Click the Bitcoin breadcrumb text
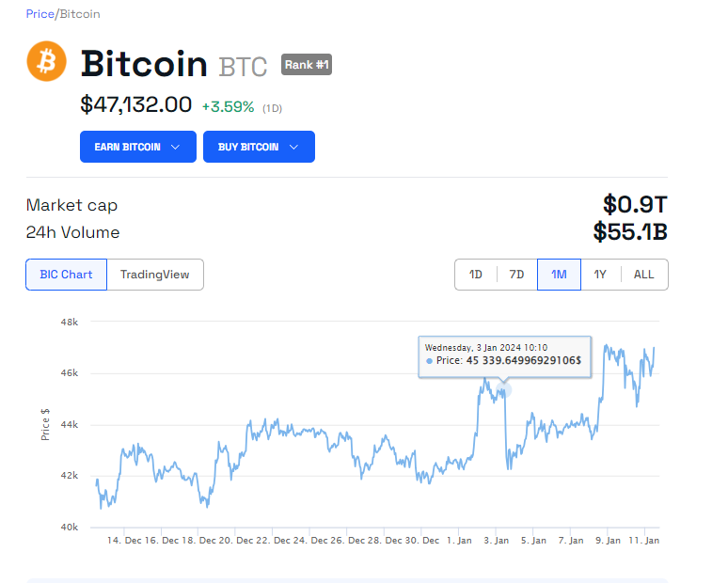 [80, 14]
